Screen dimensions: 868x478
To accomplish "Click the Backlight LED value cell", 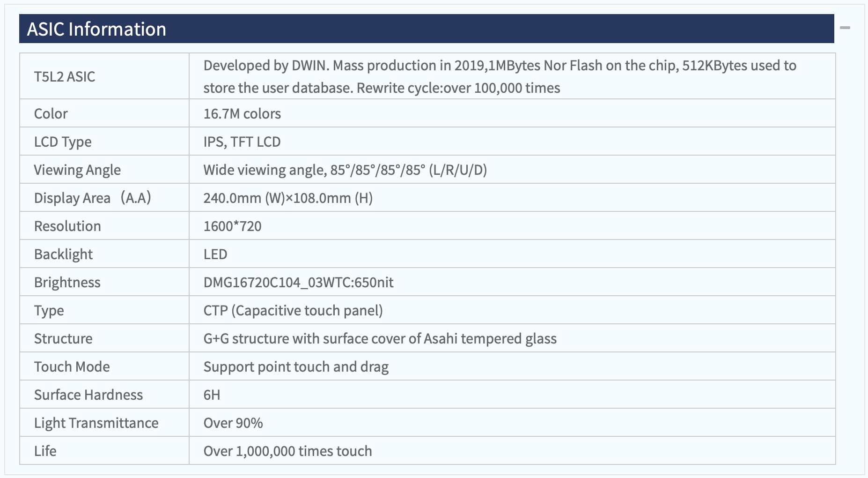I will (x=512, y=254).
